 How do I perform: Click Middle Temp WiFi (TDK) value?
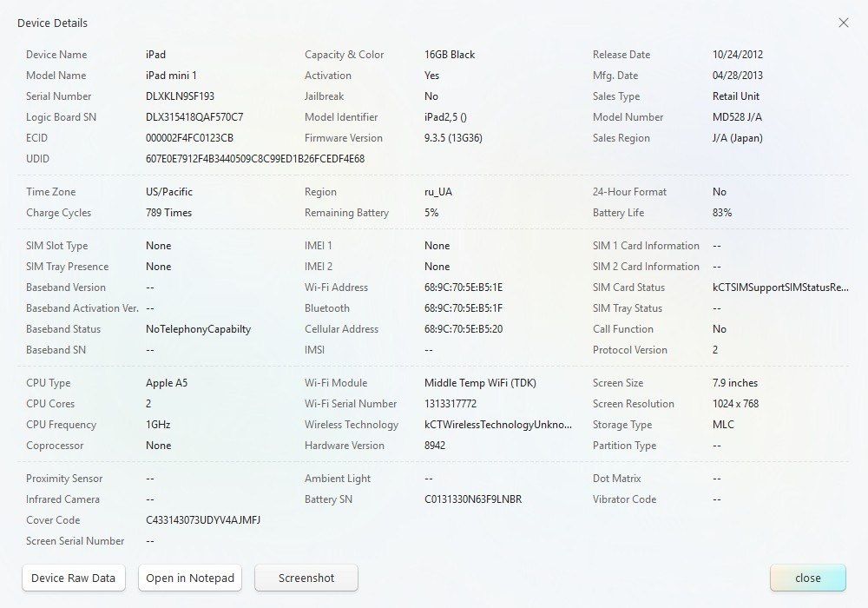tap(480, 383)
